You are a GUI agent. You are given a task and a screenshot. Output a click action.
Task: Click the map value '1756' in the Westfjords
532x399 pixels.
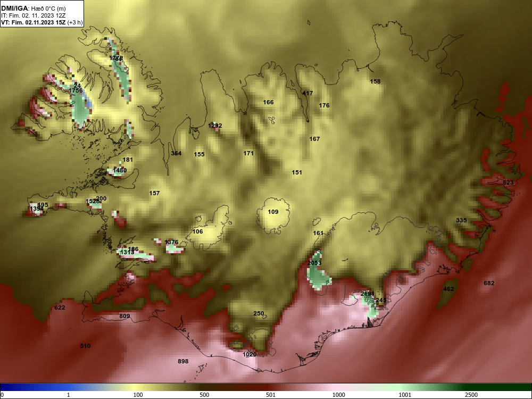coord(76,90)
